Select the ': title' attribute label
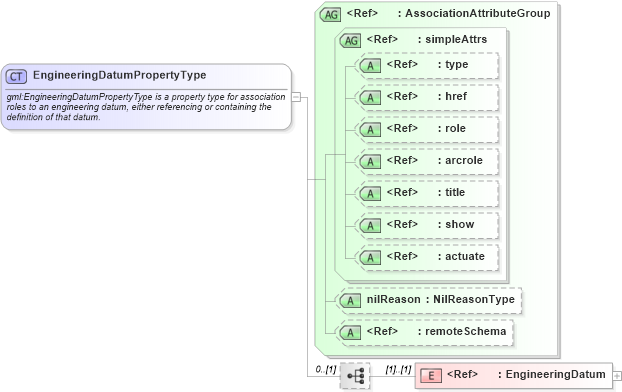622x392 pixels. [451, 192]
